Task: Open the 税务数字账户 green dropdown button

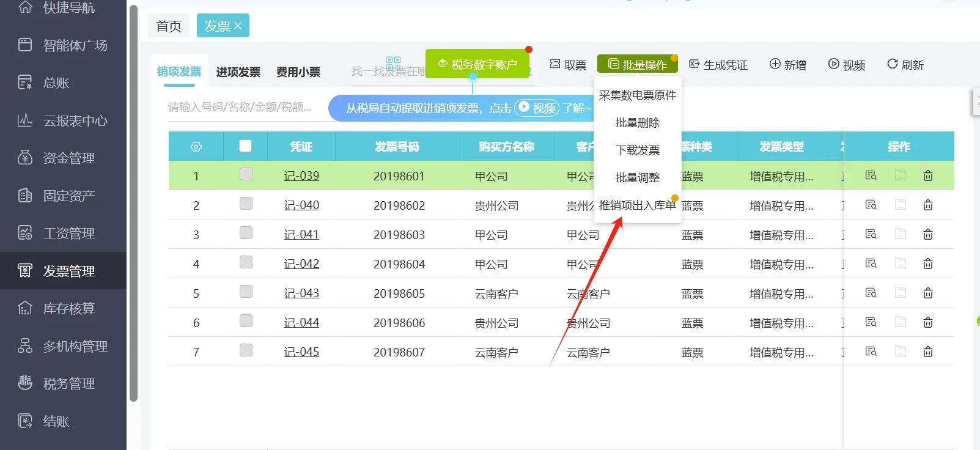Action: tap(477, 64)
